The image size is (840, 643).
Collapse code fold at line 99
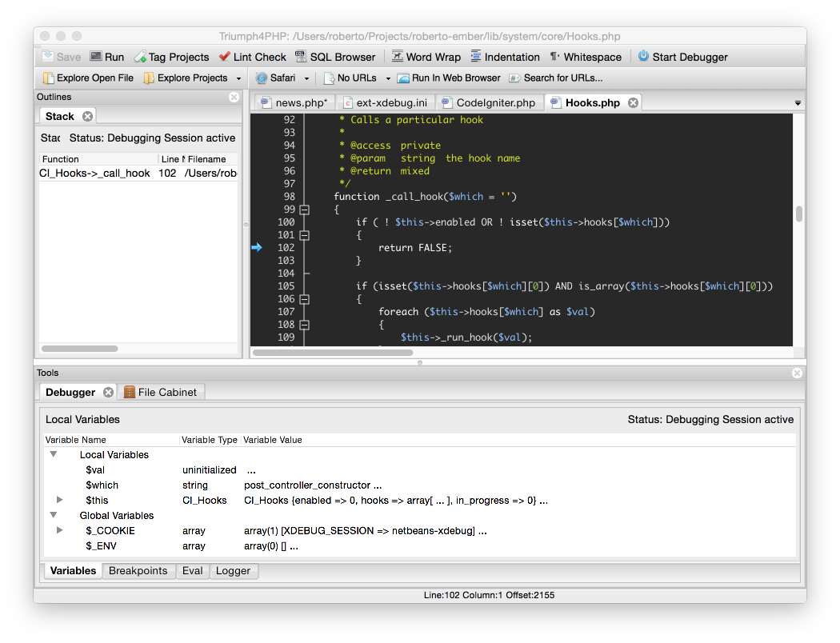click(x=304, y=210)
